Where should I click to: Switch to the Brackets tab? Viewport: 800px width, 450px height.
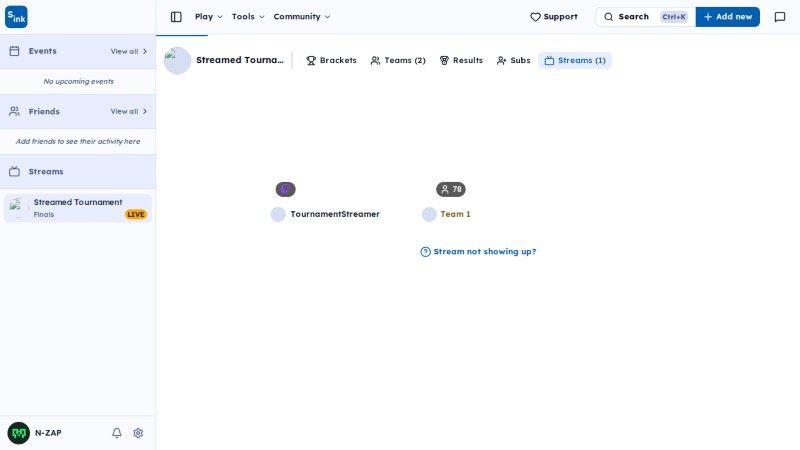pyautogui.click(x=332, y=60)
